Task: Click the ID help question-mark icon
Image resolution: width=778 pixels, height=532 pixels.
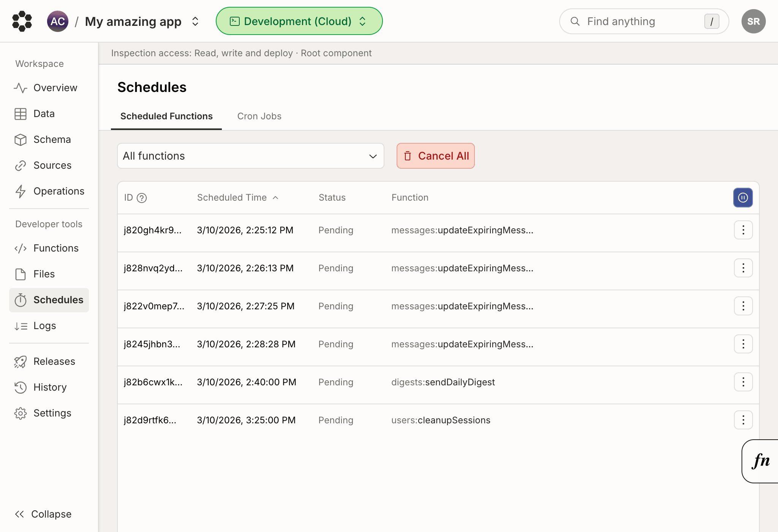Action: click(x=142, y=198)
